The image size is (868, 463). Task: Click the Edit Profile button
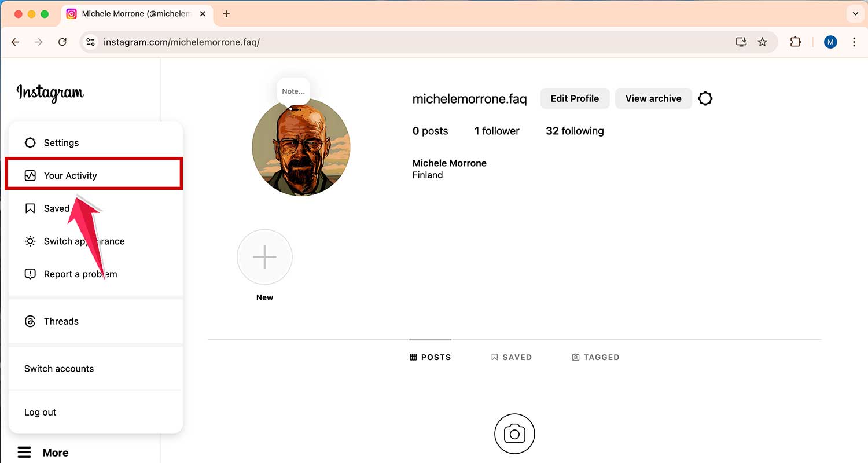pyautogui.click(x=574, y=98)
